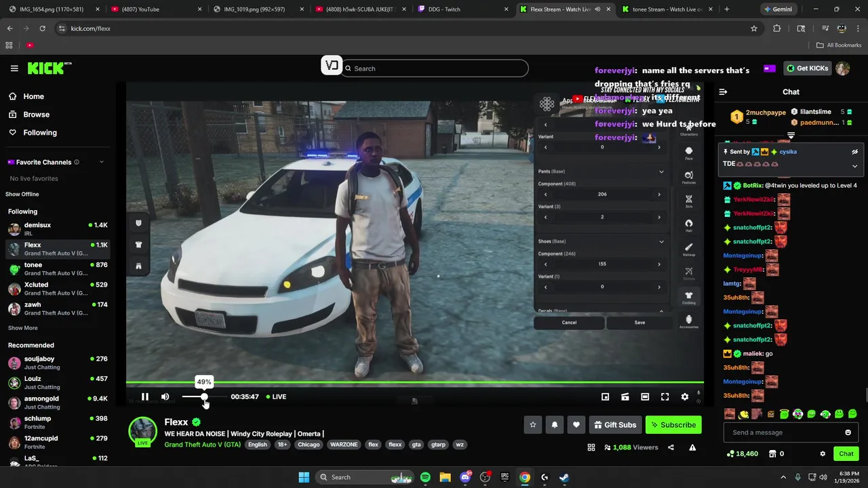Click the share stream icon
Image resolution: width=868 pixels, height=488 pixels.
coord(671,447)
